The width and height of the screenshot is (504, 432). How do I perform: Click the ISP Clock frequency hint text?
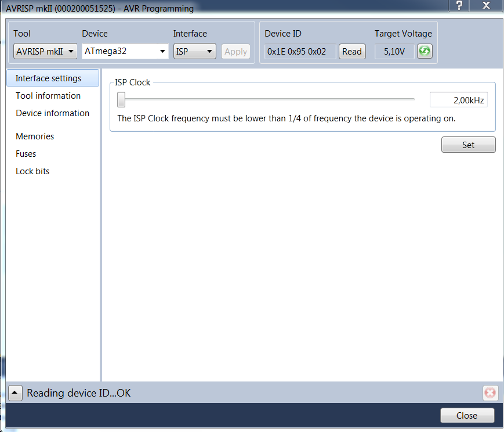(287, 118)
